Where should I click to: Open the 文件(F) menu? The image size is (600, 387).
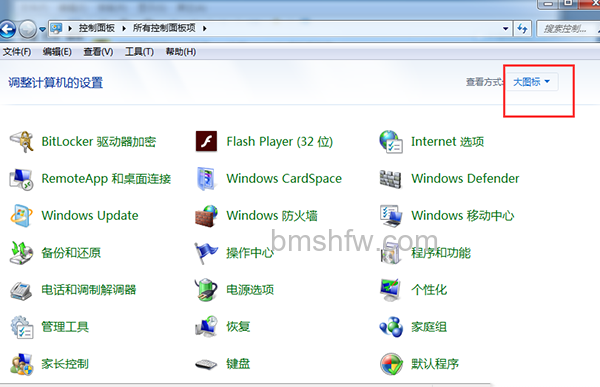coord(17,52)
